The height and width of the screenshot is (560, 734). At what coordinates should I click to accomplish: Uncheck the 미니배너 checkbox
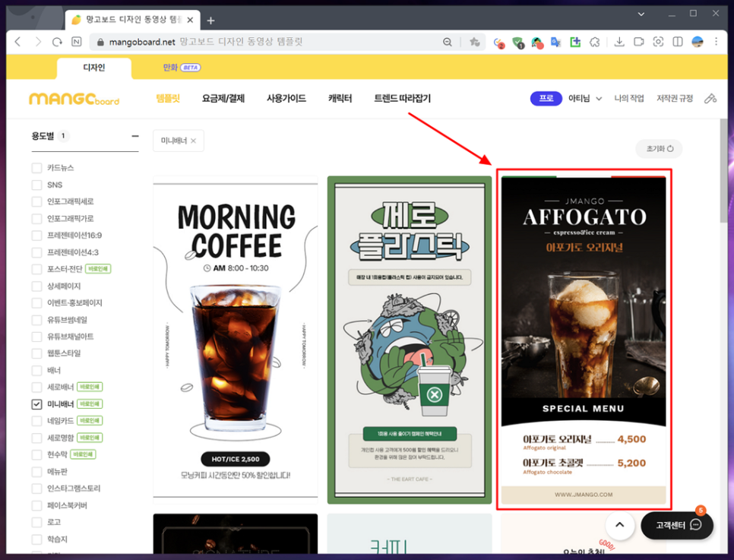tap(36, 404)
